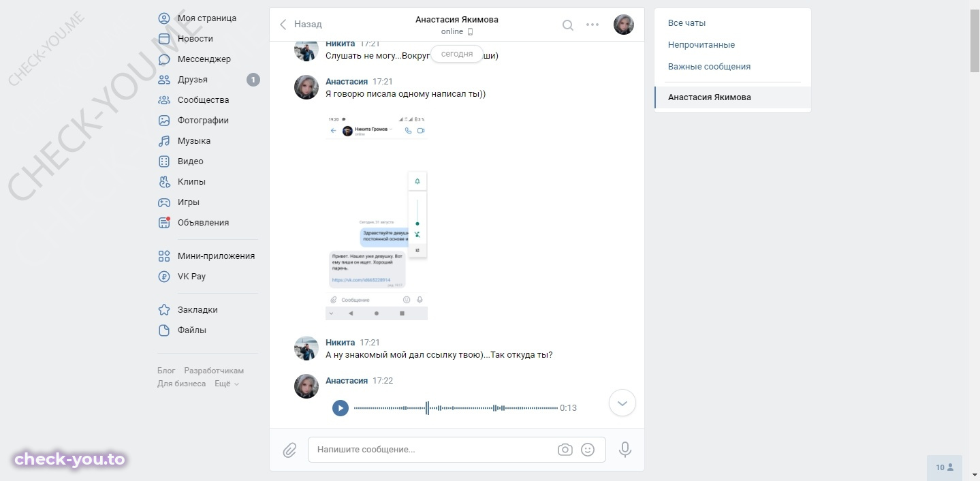
Task: Select Непрочитанные tab
Action: (733, 45)
